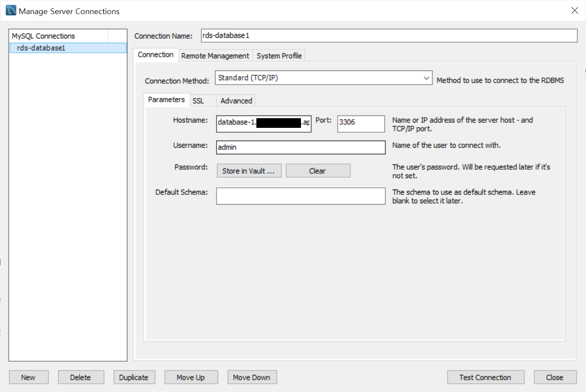Click into the Hostname field
This screenshot has height=392, width=586.
(264, 124)
